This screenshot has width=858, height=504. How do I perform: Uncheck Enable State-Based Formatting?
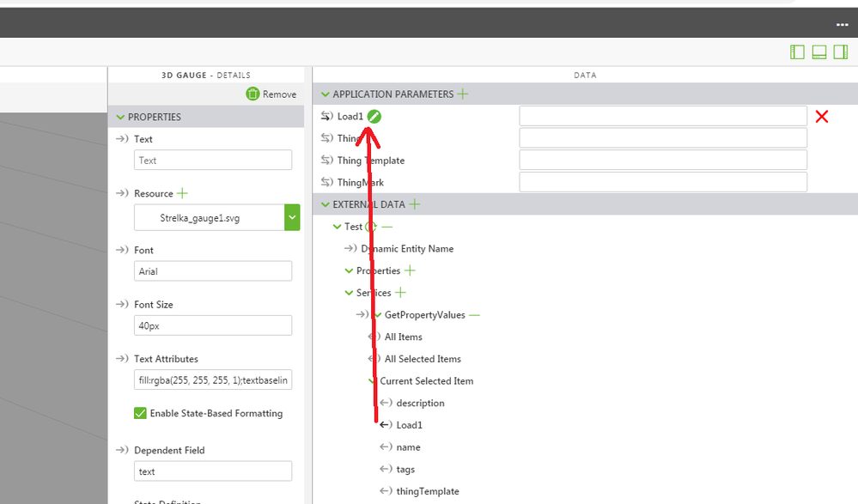[x=141, y=414]
